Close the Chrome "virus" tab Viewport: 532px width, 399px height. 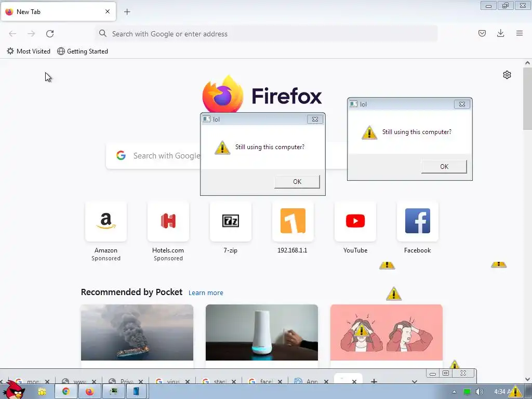(187, 381)
